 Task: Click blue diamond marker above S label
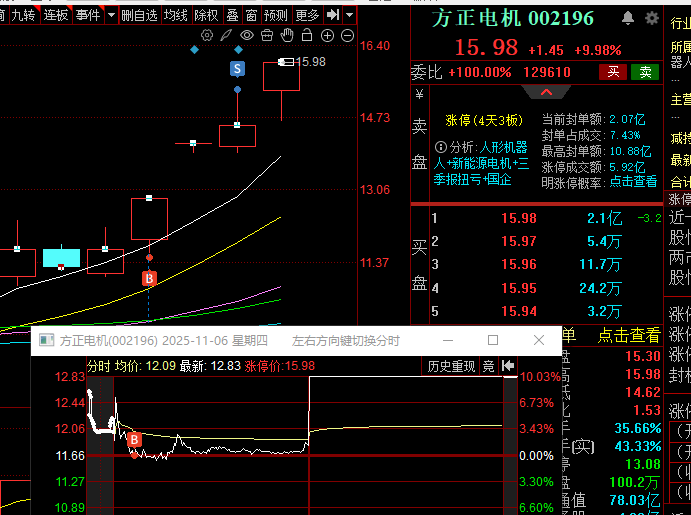238,50
